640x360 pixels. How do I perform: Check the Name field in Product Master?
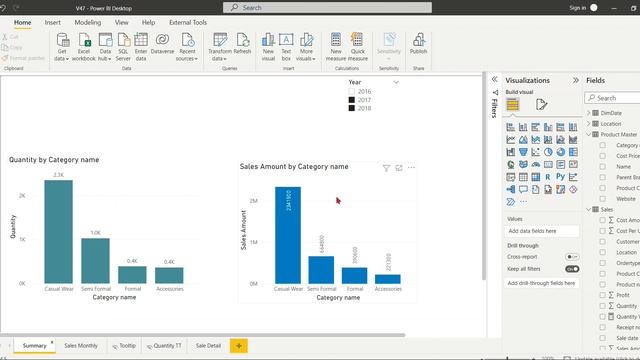(602, 167)
